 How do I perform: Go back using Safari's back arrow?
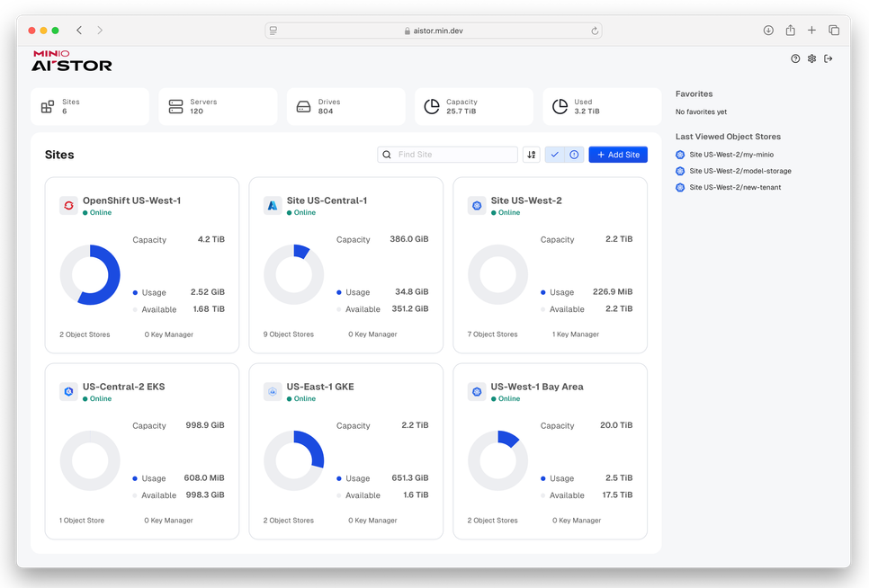[x=79, y=31]
